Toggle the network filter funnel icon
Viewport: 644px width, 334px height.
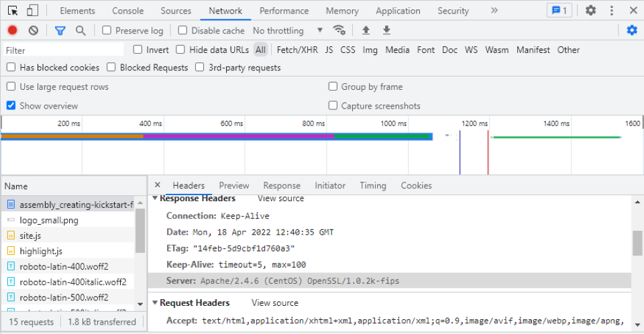(x=60, y=31)
